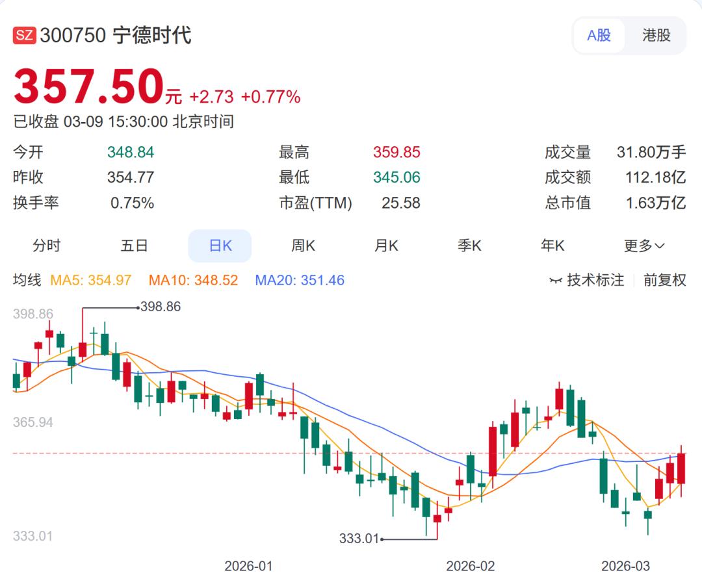702x588 pixels.
Task: Click the MA10: 348.52 legend
Action: tap(193, 280)
